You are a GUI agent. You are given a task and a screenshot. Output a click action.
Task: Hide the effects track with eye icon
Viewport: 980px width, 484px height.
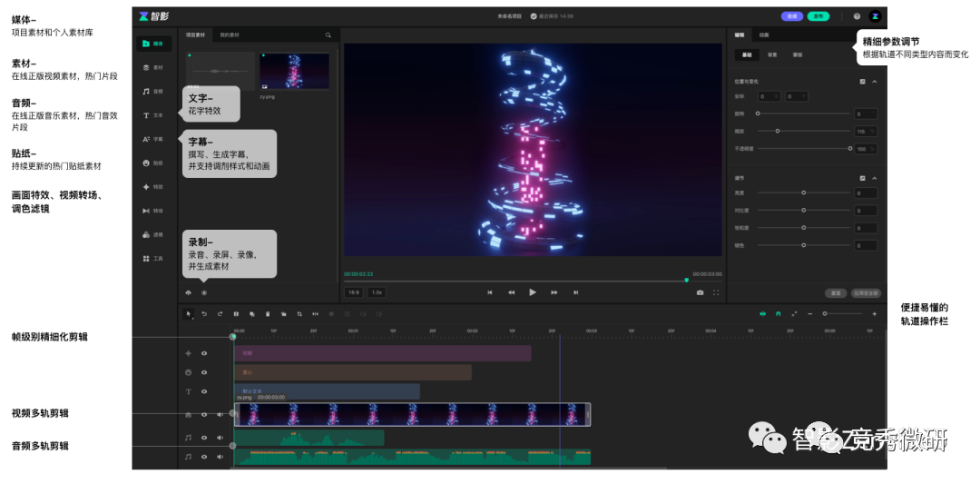point(204,352)
